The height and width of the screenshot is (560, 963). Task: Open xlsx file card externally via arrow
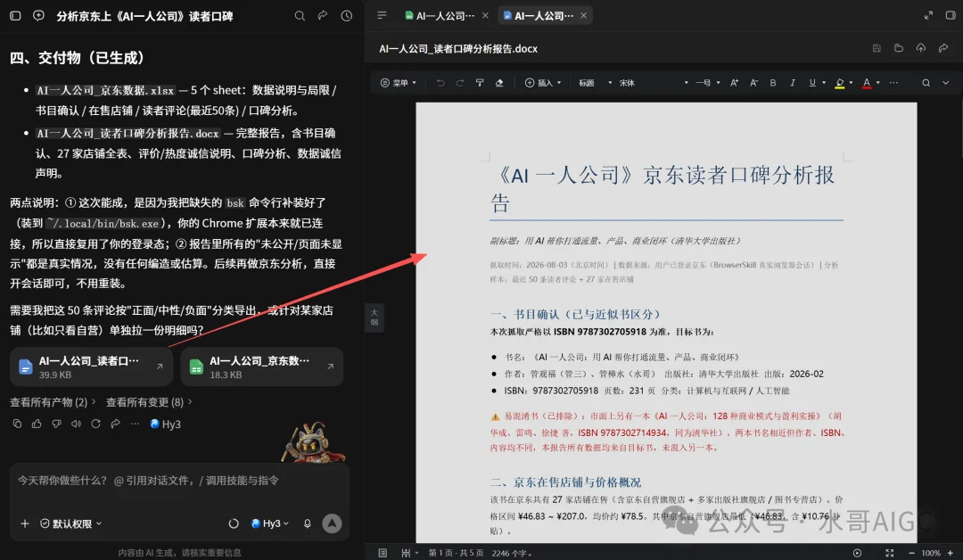point(331,366)
